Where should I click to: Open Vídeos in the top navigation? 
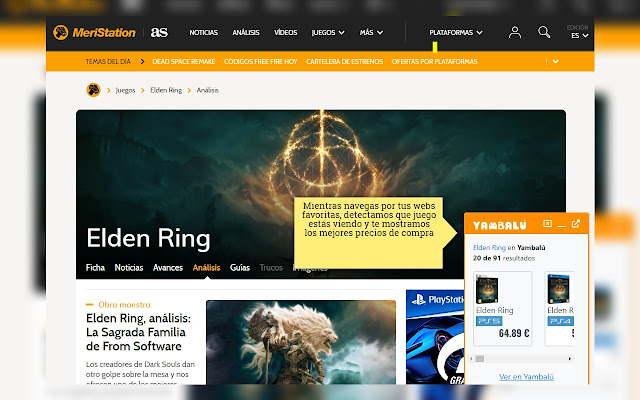(285, 32)
